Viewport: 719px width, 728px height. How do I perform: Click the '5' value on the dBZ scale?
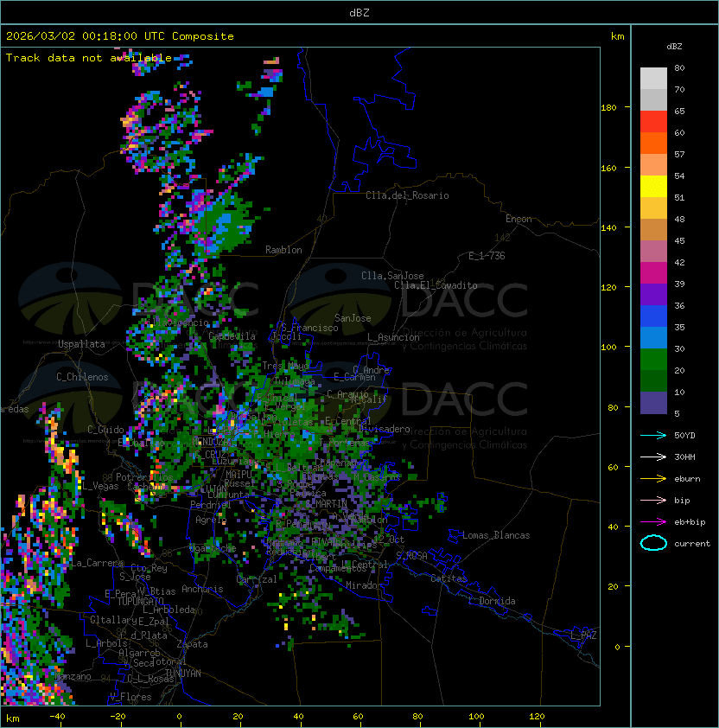677,413
